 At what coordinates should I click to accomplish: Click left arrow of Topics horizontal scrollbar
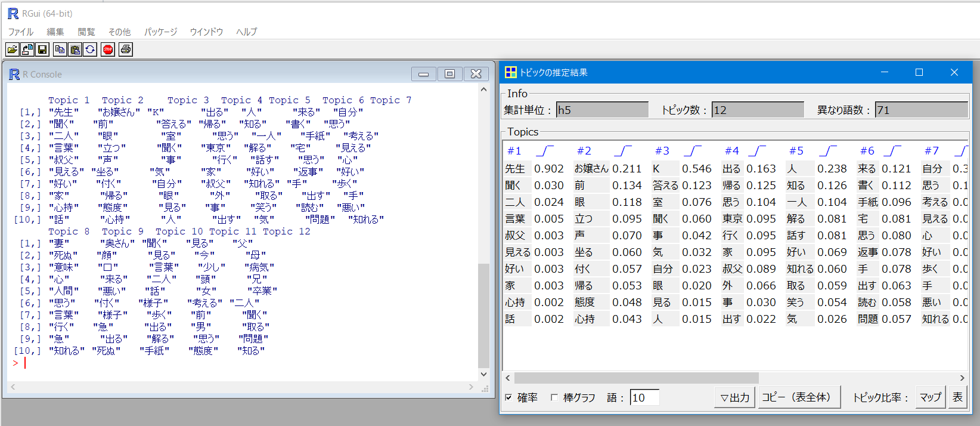(x=508, y=378)
